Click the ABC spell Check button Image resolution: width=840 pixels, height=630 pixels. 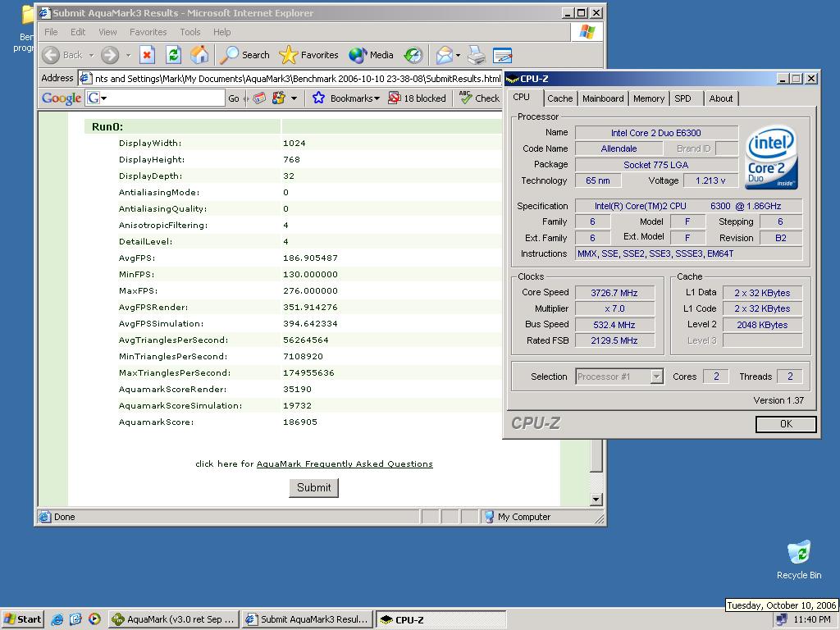[x=479, y=98]
